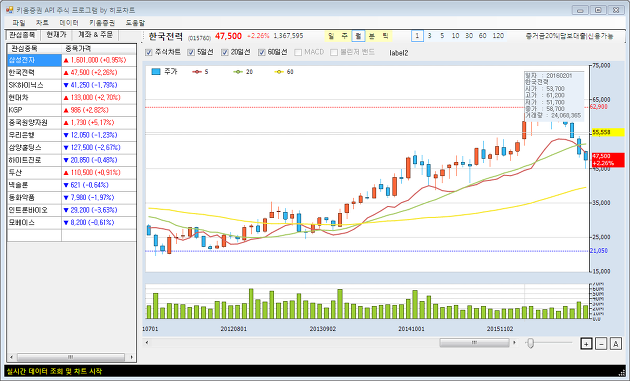
Task: Click the minus zoom-out chart button
Action: coord(601,344)
